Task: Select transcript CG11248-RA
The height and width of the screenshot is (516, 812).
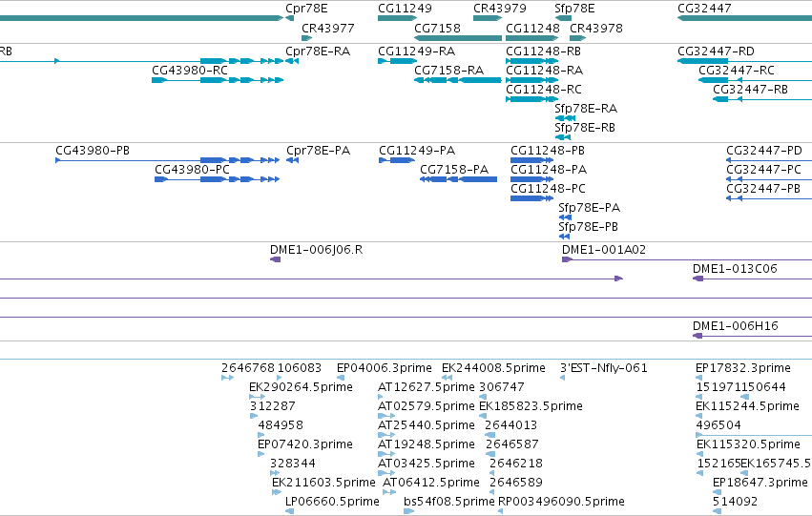Action: click(x=544, y=71)
